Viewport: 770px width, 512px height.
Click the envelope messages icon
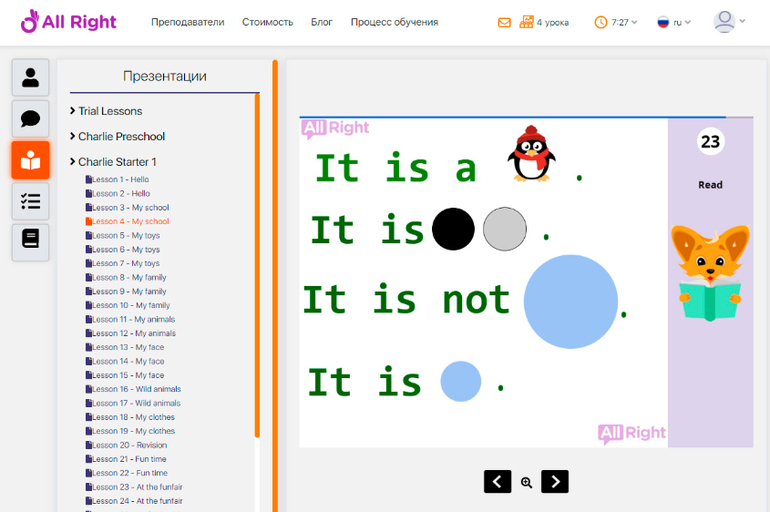click(x=504, y=22)
